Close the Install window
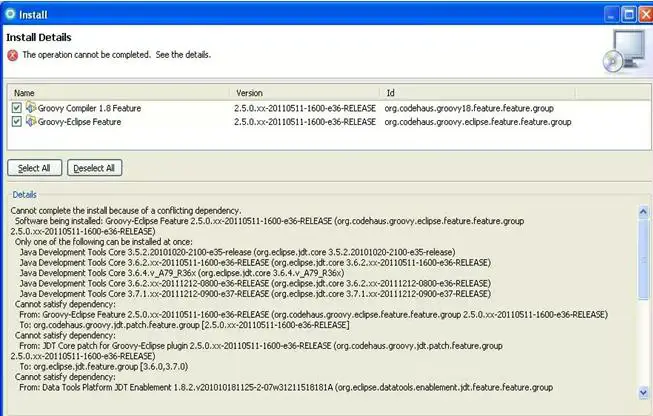 (x=646, y=15)
